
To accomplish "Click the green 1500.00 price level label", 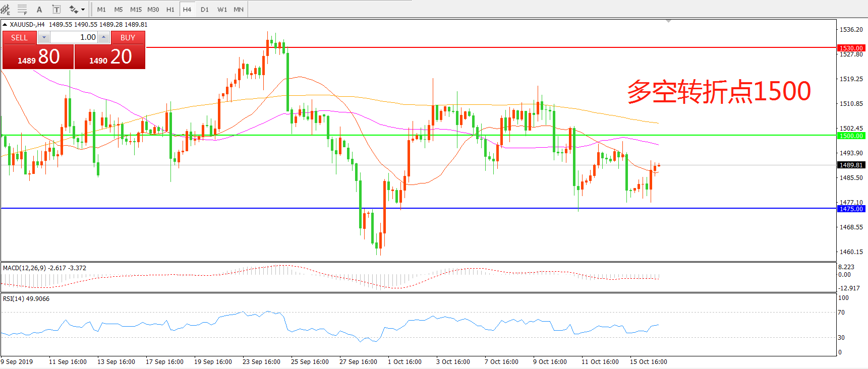I will point(851,136).
